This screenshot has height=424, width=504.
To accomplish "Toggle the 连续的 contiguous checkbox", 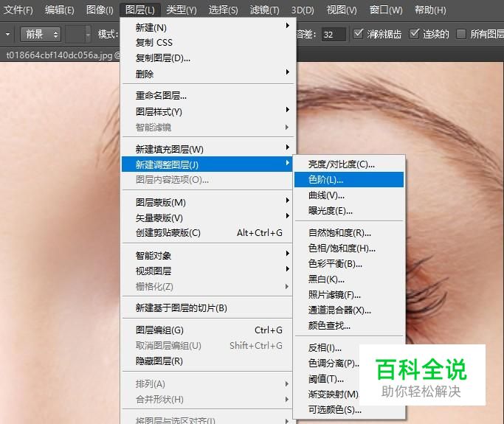I will [x=414, y=33].
